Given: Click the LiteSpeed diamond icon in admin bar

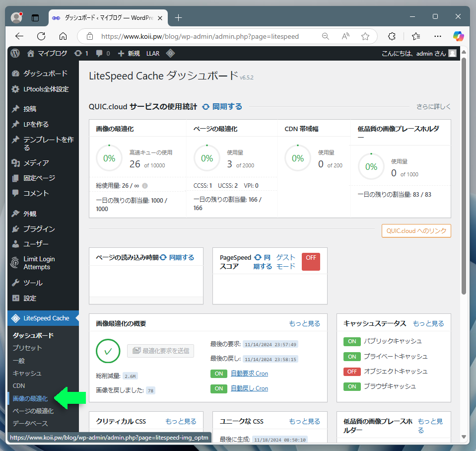Looking at the screenshot, I should click(170, 54).
